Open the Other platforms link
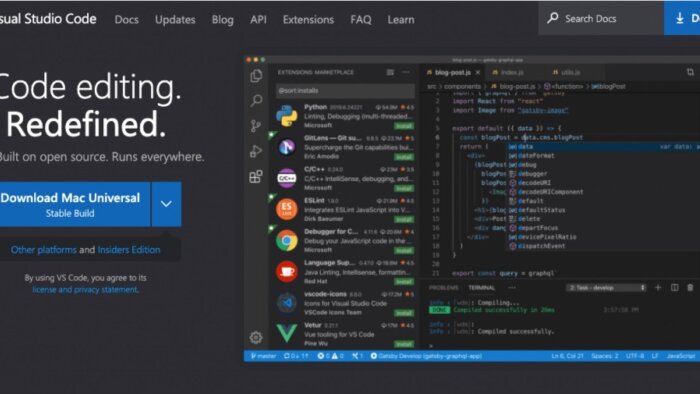This screenshot has height=394, width=700. (44, 250)
